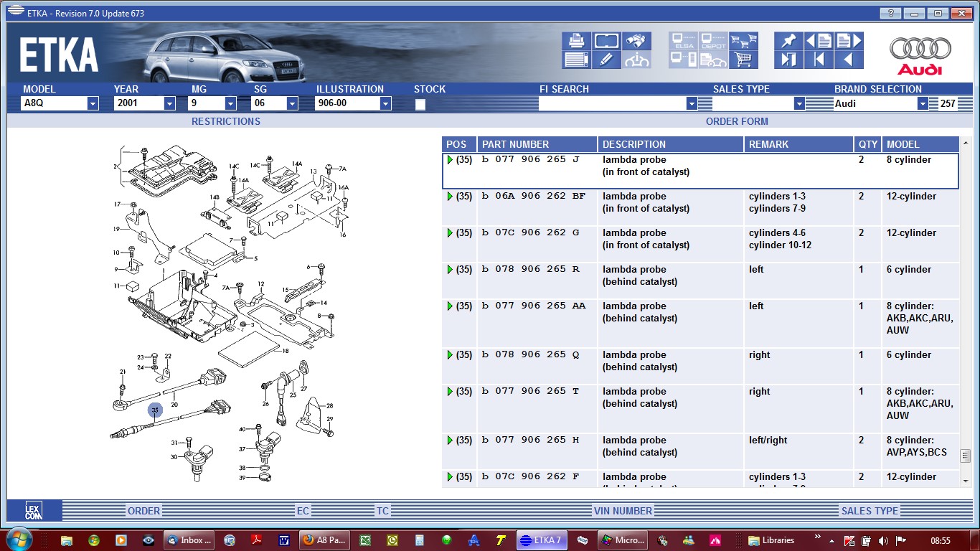Expand green arrow for part 06A 906 262 BF
Viewport: 980px width, 551px height.
[x=450, y=196]
